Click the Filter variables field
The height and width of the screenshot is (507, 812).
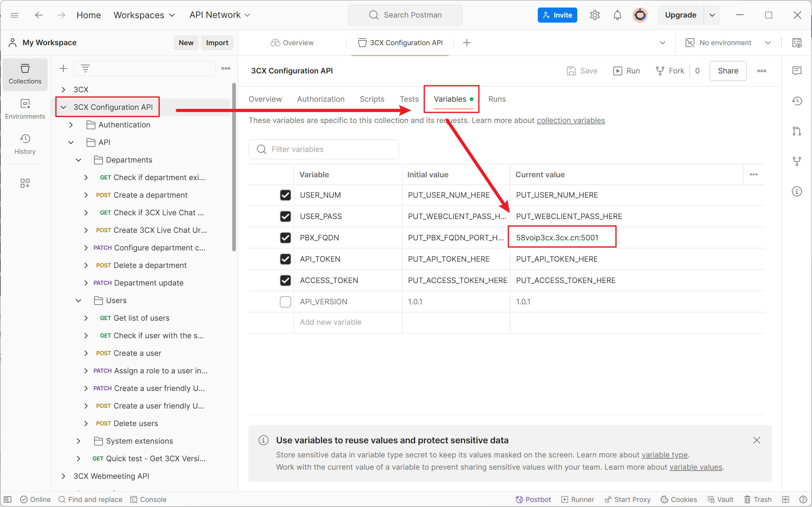323,149
